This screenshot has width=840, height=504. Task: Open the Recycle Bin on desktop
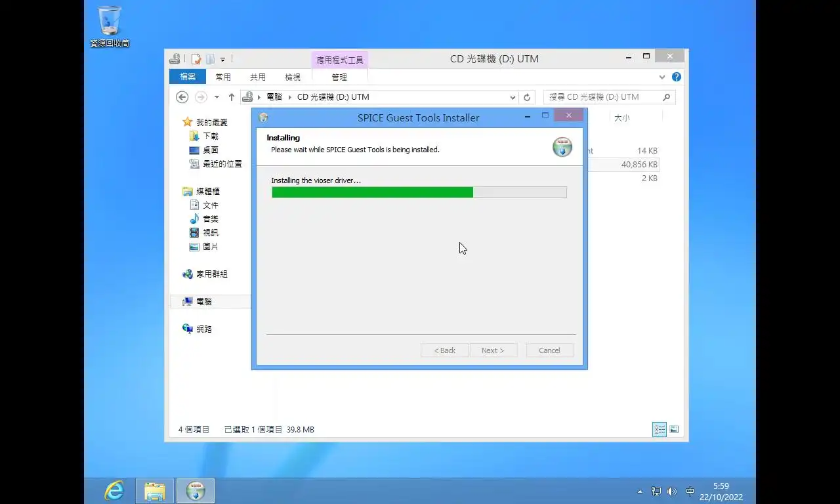pyautogui.click(x=110, y=26)
